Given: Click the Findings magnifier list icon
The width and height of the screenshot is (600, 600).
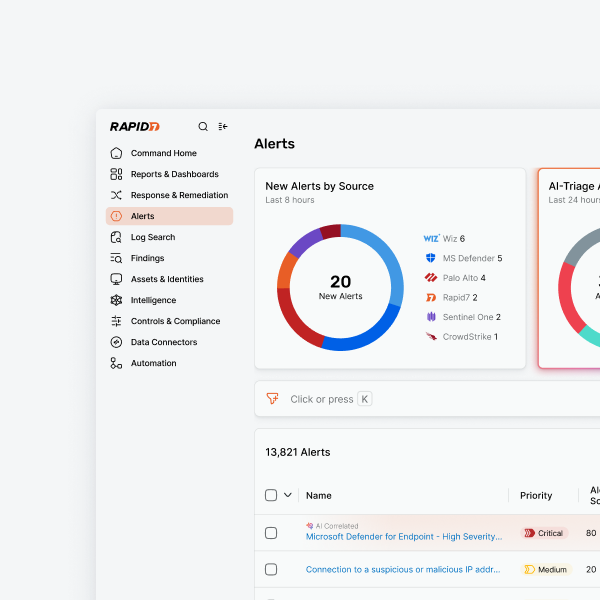Looking at the screenshot, I should [x=116, y=258].
